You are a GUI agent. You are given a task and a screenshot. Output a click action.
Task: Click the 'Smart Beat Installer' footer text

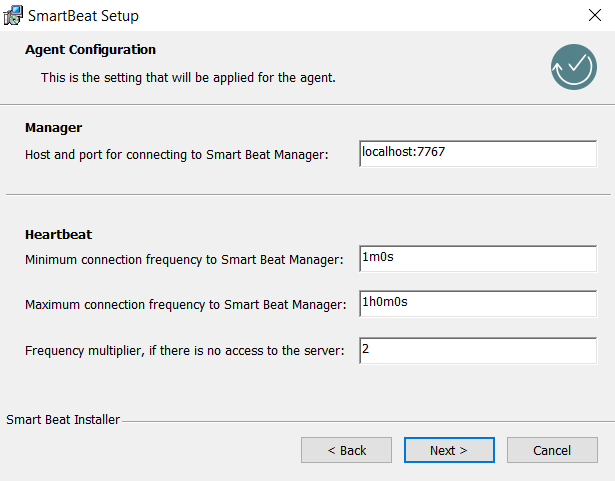pyautogui.click(x=63, y=420)
